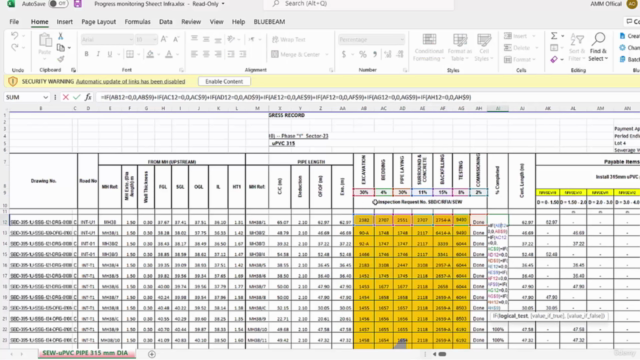Confirm formula with checkmark icon
The height and width of the screenshot is (360, 640).
77,97
